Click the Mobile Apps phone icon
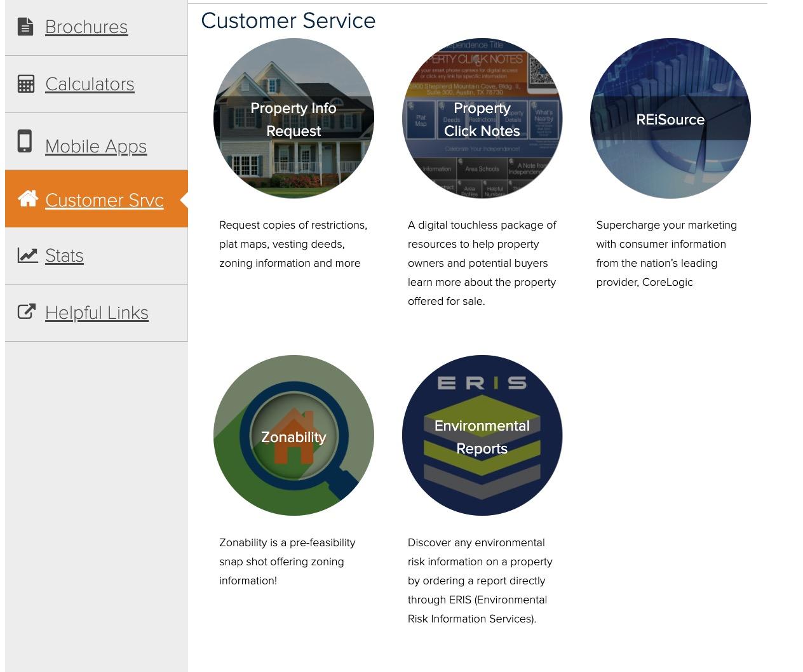This screenshot has height=672, width=803. 25,141
